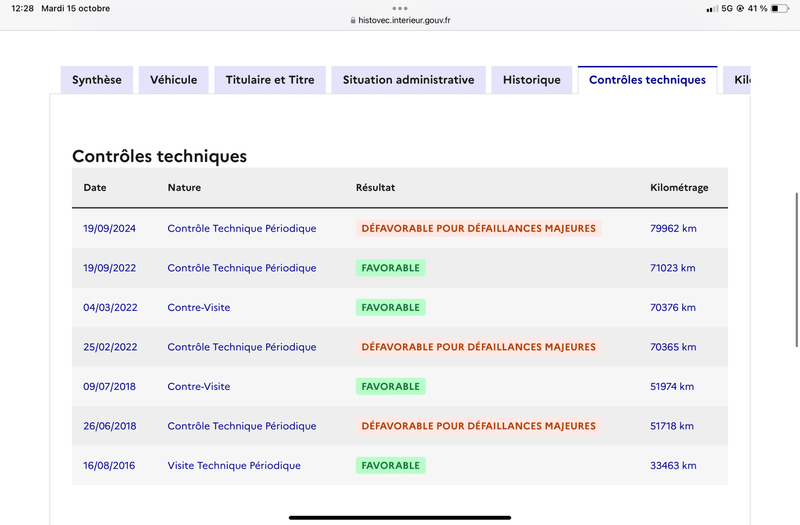The image size is (800, 525).
Task: Select the date 25/02/2022
Action: click(x=110, y=347)
